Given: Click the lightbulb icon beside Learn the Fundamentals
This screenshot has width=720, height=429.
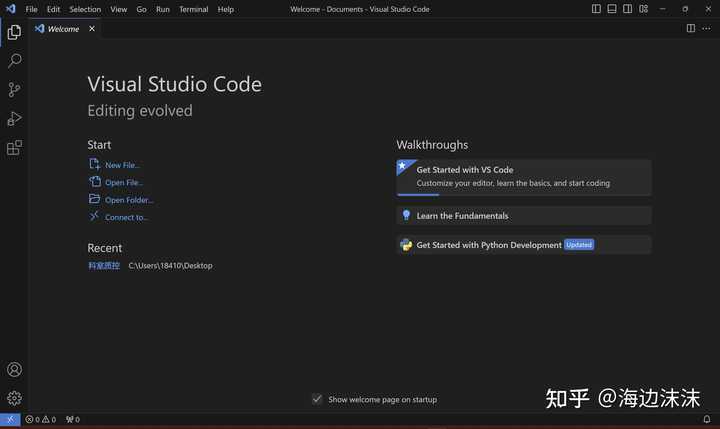Looking at the screenshot, I should [406, 215].
